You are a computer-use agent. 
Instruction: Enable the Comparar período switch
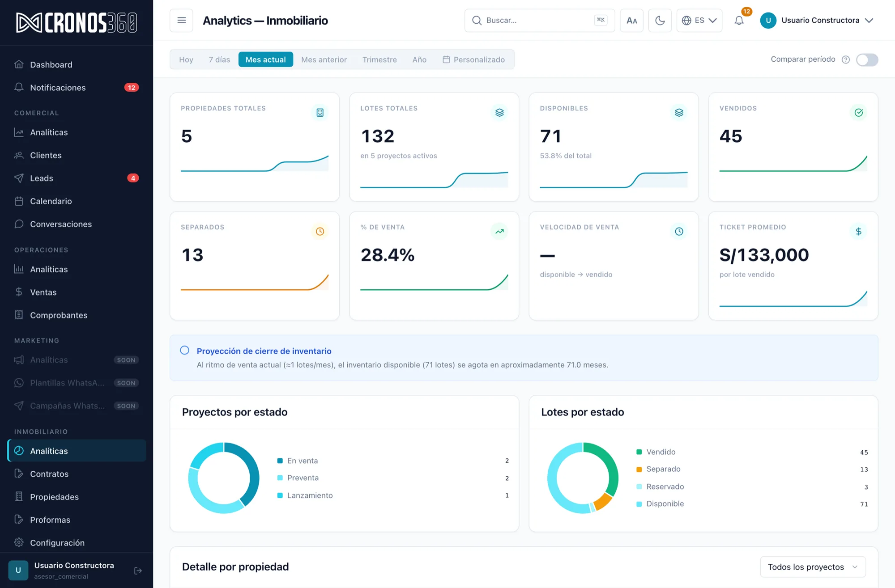coord(867,59)
